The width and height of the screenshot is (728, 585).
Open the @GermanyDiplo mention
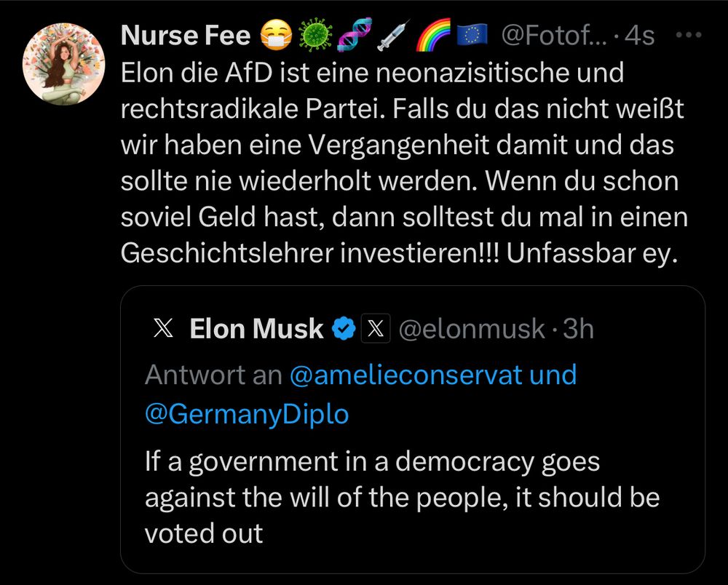247,414
